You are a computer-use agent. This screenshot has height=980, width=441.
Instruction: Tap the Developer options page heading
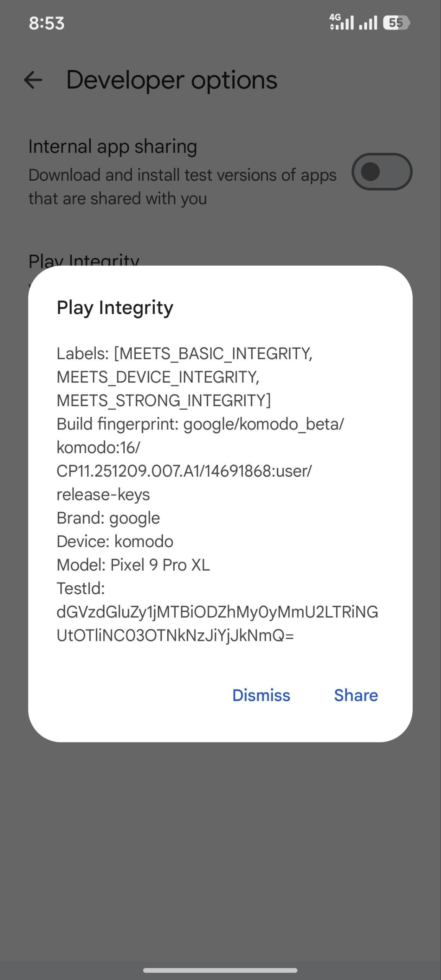171,80
